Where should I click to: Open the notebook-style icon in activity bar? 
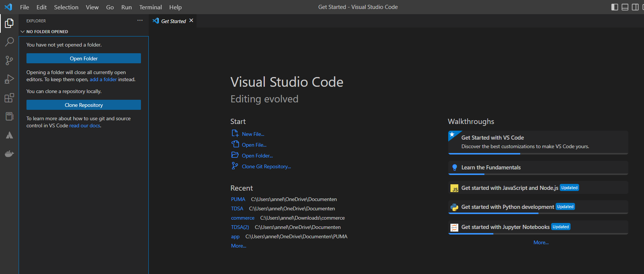(9, 116)
